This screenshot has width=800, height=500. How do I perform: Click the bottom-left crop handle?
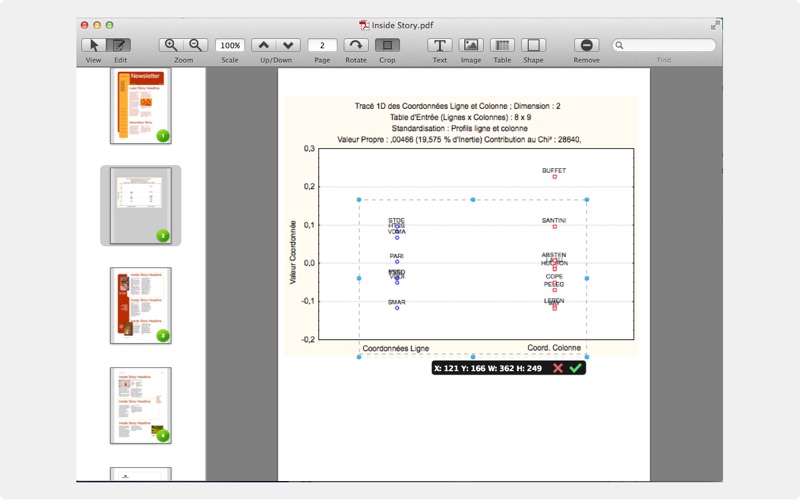point(359,357)
